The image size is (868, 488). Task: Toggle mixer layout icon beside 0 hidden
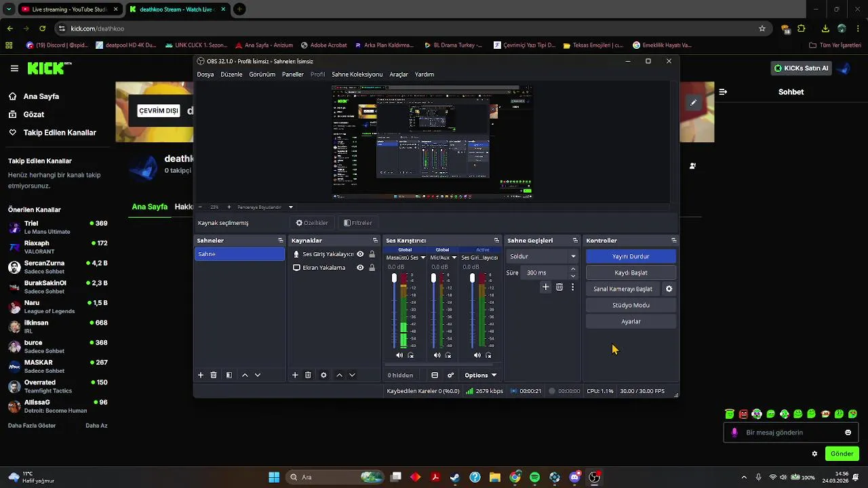click(435, 375)
